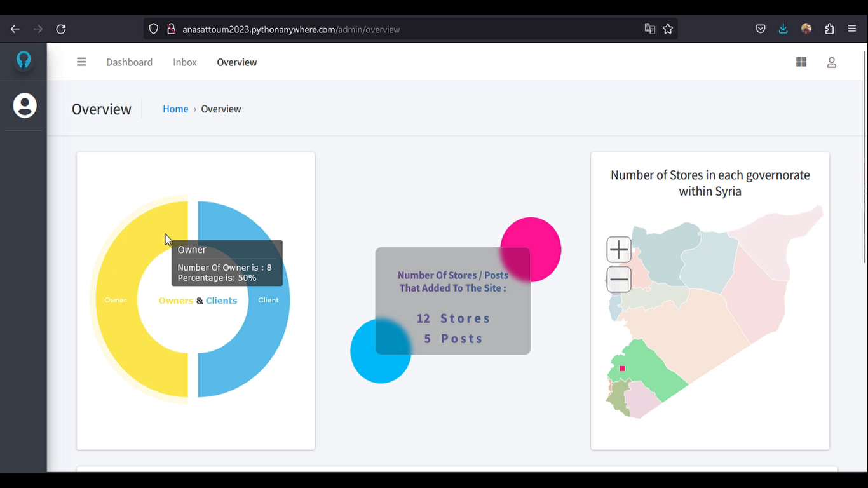Bookmark this page with the star icon

pos(668,29)
